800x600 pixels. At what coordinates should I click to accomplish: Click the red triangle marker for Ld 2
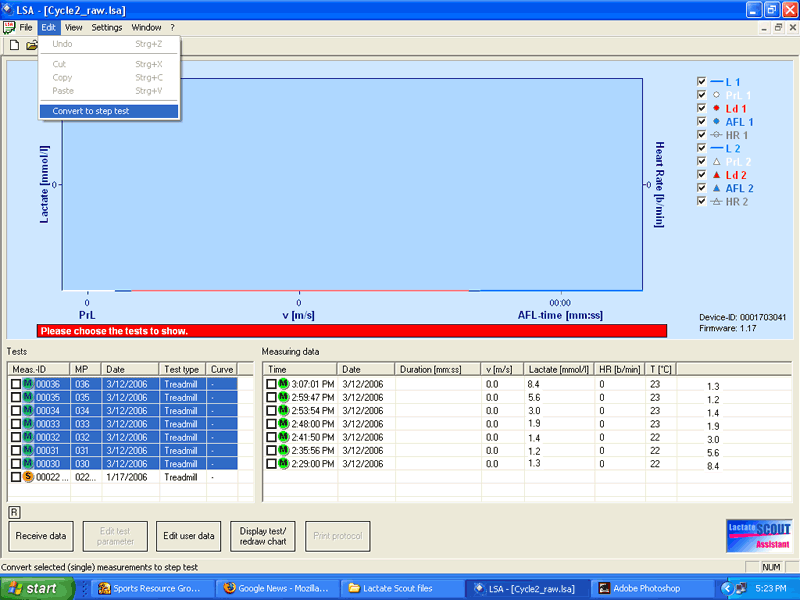(716, 174)
